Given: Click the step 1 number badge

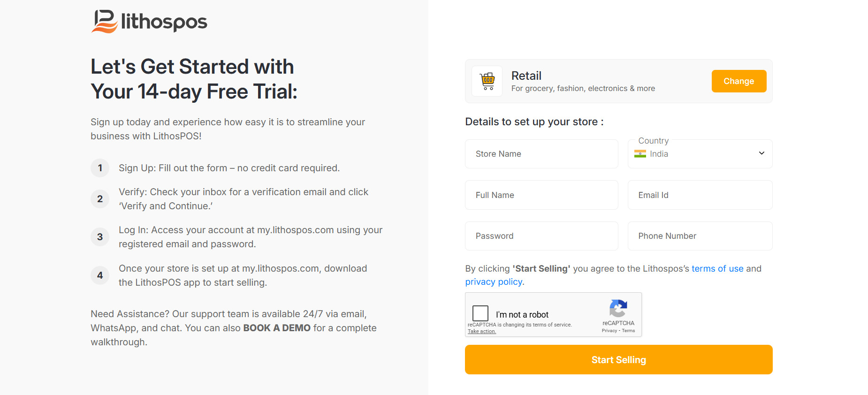Looking at the screenshot, I should (x=100, y=168).
